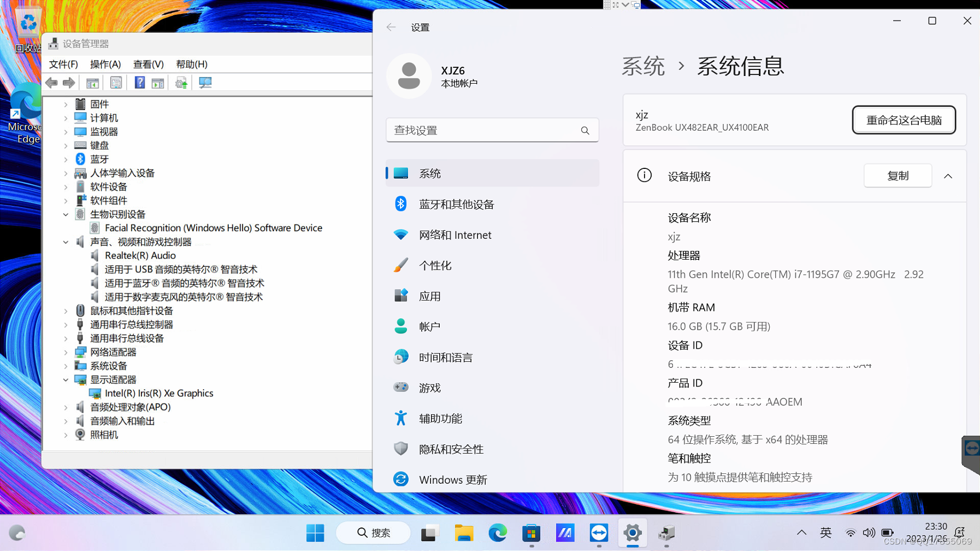Open Windows 更新 settings page
The image size is (980, 551).
pos(492,479)
